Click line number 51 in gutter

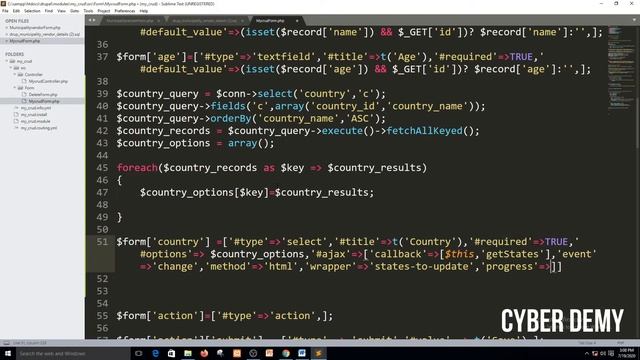click(x=102, y=242)
